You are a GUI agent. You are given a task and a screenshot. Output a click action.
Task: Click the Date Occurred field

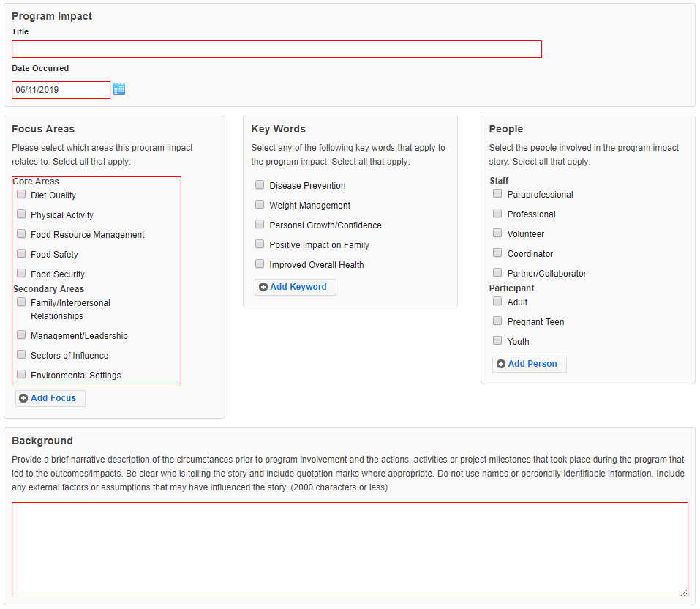click(61, 90)
